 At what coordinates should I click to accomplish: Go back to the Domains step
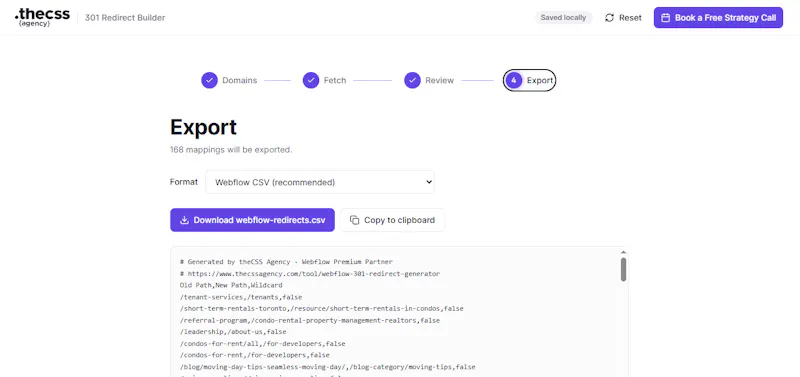(229, 80)
